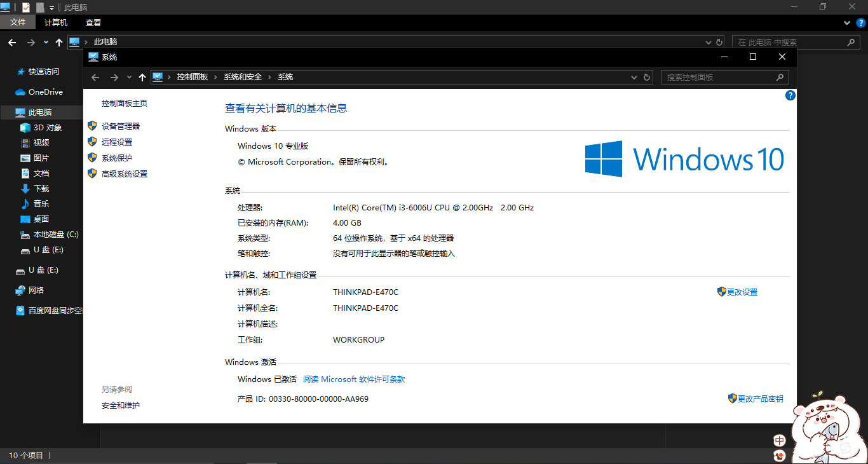Click help question mark in System window
The image size is (868, 464).
pyautogui.click(x=790, y=95)
